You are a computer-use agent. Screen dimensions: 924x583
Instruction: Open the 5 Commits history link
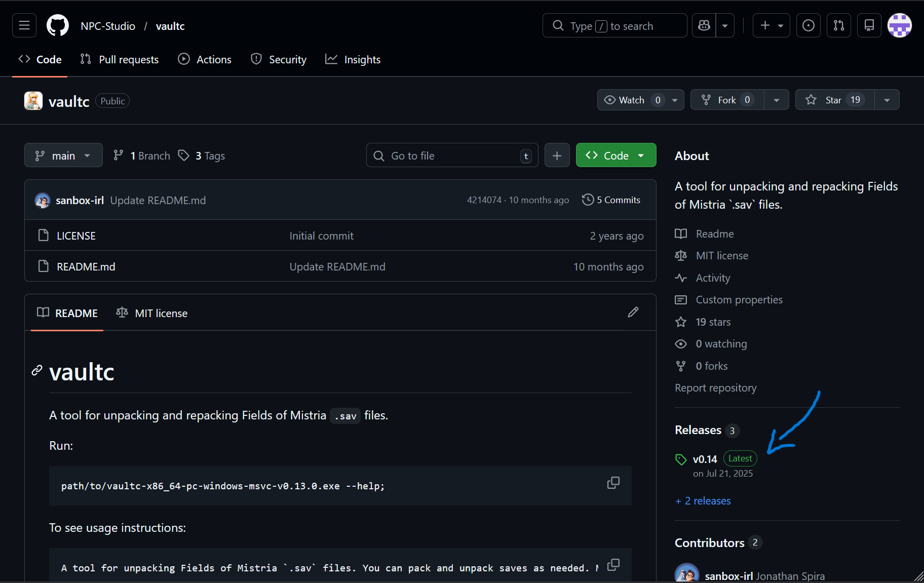pyautogui.click(x=611, y=200)
